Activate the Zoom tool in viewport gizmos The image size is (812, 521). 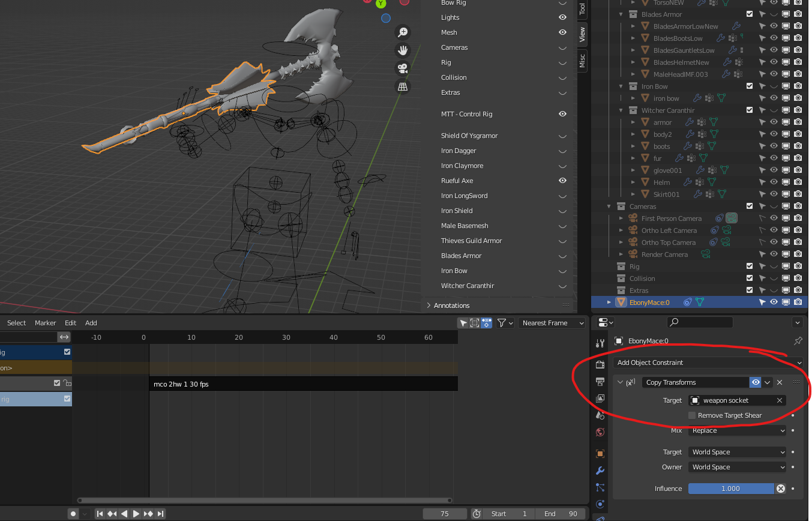pyautogui.click(x=402, y=31)
